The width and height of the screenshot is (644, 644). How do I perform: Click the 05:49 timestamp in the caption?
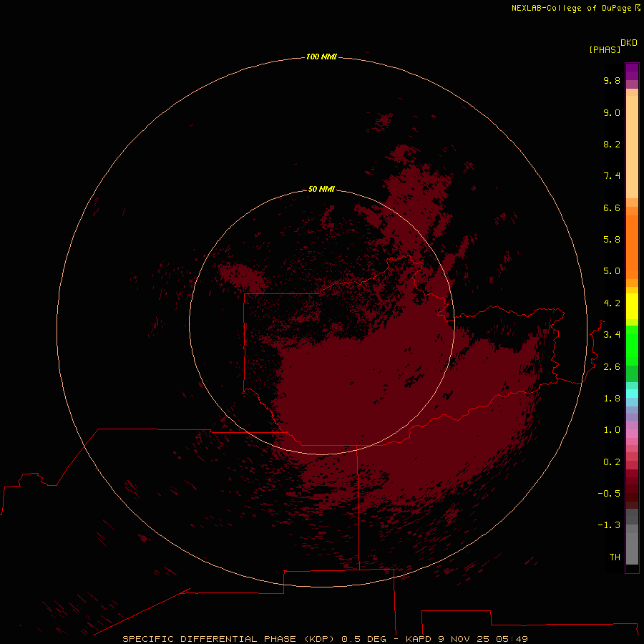512,639
